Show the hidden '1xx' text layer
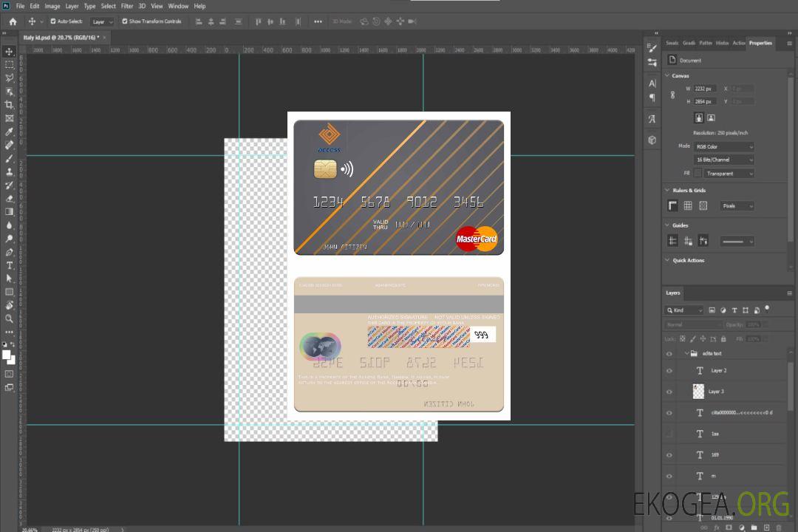This screenshot has width=798, height=532. tap(669, 434)
